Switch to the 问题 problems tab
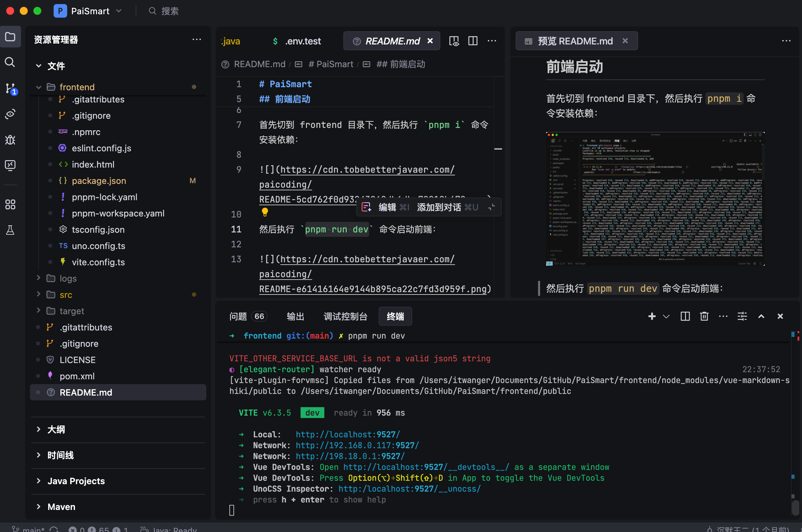The width and height of the screenshot is (802, 532). click(238, 316)
